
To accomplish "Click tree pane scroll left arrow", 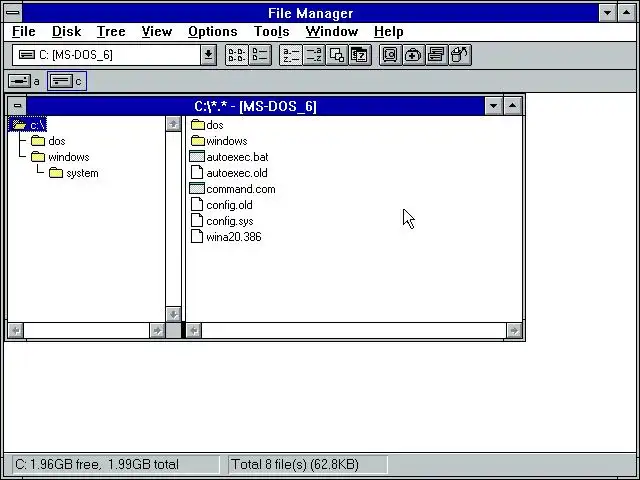I will [16, 330].
